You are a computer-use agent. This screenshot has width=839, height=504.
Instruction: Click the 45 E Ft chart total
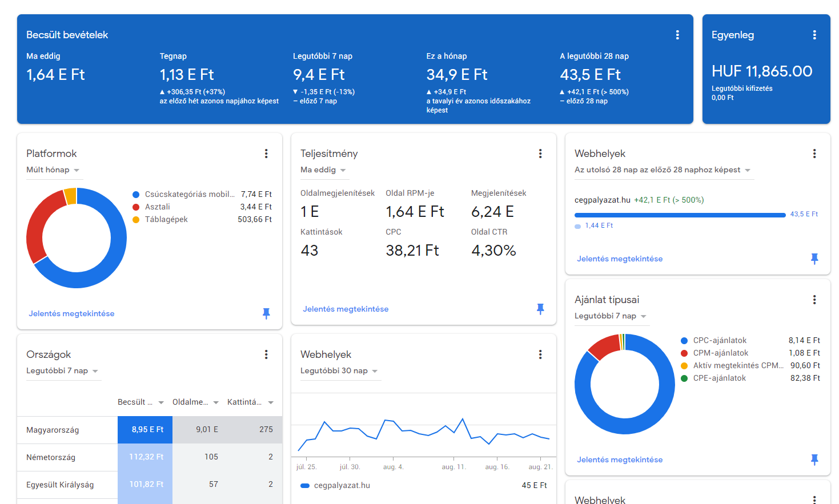click(534, 486)
